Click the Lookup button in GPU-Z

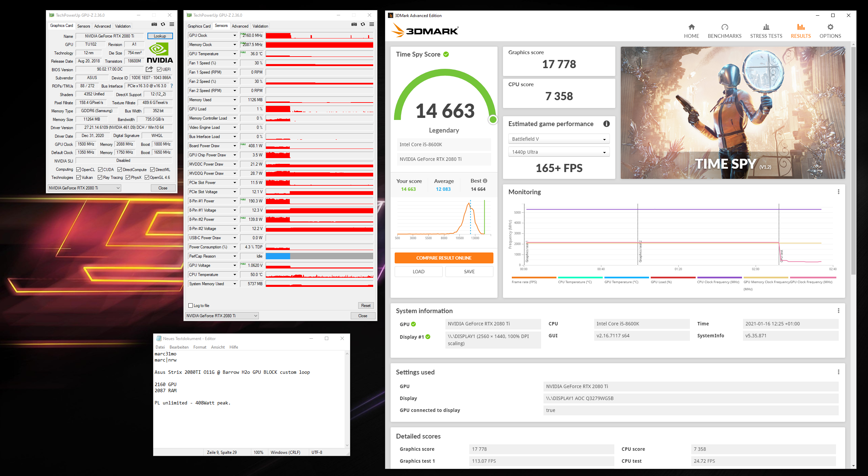click(x=160, y=36)
